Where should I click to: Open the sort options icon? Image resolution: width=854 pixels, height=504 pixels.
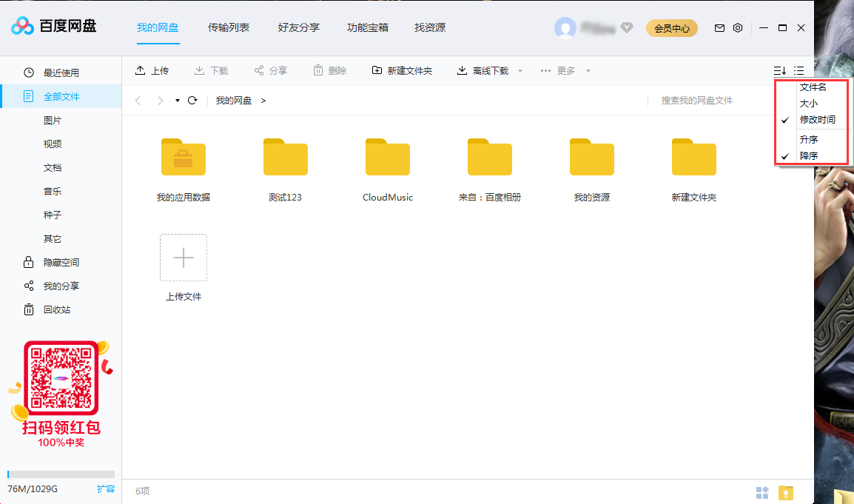(x=779, y=70)
